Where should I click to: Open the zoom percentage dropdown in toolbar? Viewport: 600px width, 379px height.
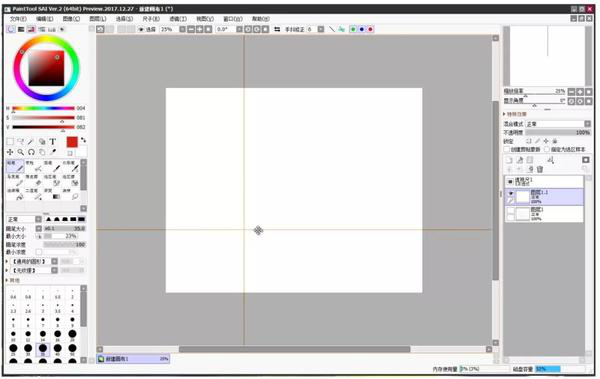[183, 29]
